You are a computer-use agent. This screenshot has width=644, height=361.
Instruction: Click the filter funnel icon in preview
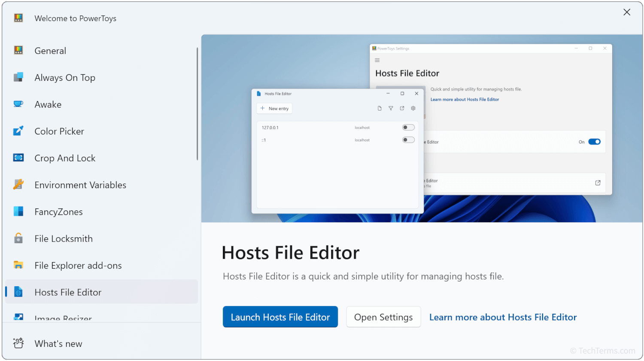click(391, 108)
